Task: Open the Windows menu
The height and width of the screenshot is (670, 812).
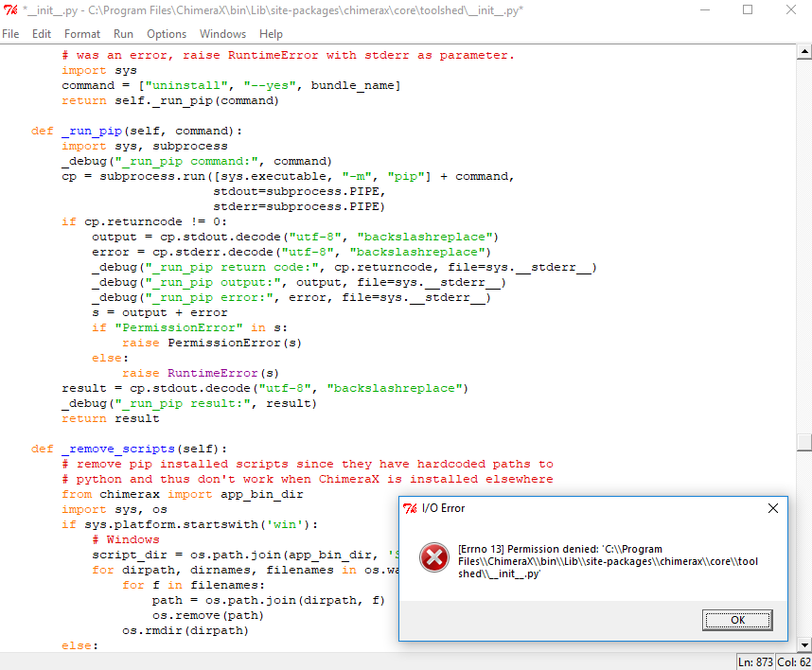Action: [222, 34]
